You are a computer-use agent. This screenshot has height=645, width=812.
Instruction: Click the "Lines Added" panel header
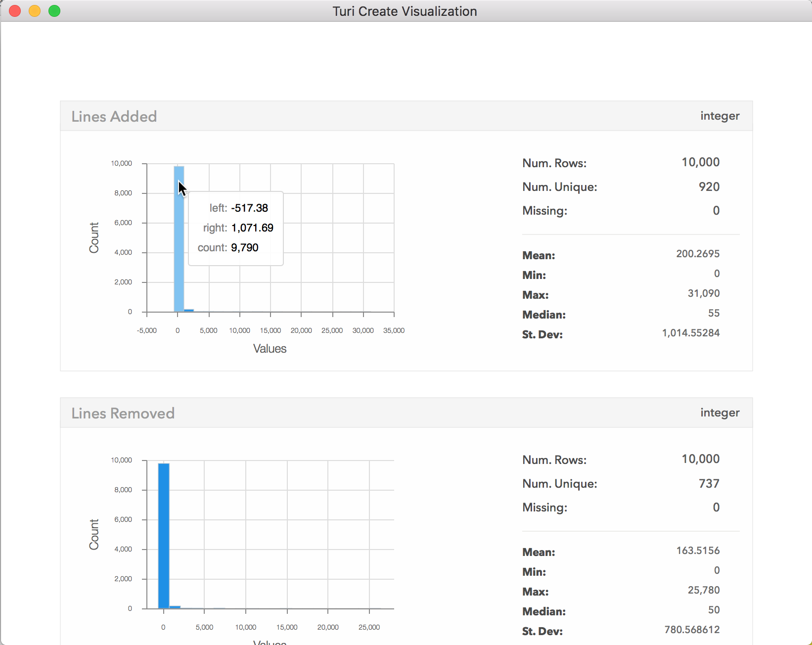click(114, 116)
